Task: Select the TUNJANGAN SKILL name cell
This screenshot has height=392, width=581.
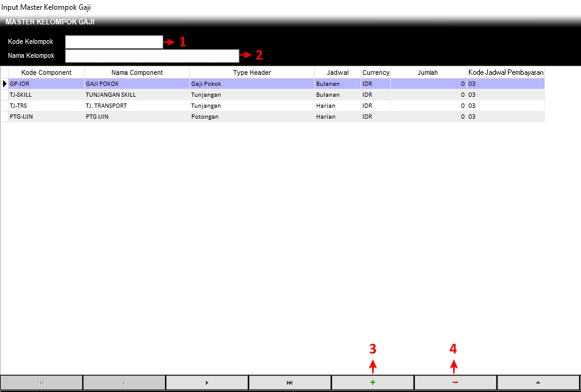Action: [x=136, y=95]
